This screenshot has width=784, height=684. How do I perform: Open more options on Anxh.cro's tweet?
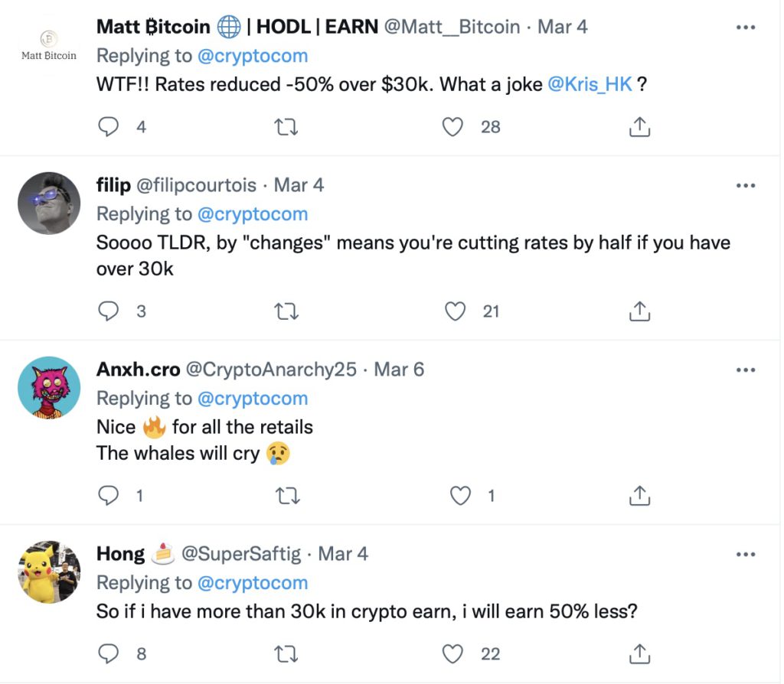pyautogui.click(x=745, y=370)
